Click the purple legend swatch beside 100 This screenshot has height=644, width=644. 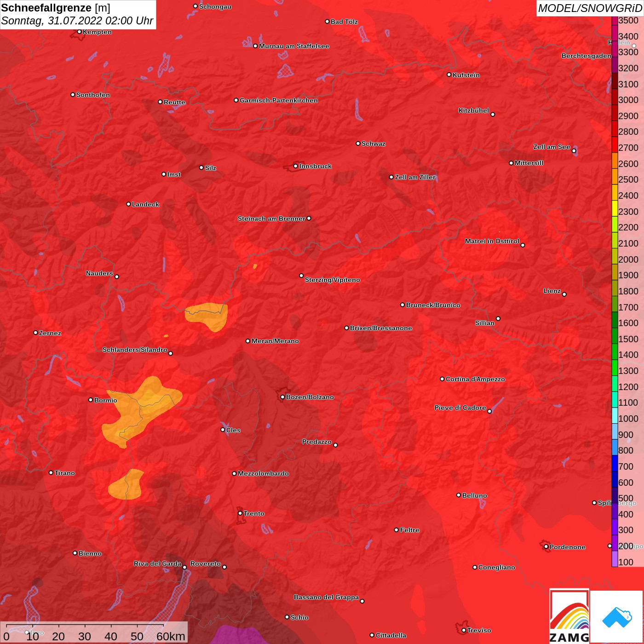coord(615,558)
